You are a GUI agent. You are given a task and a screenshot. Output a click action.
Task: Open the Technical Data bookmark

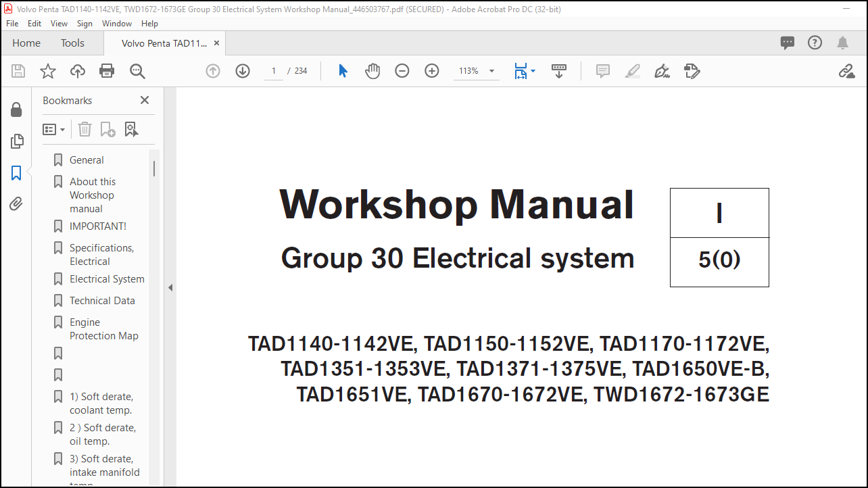coord(102,301)
